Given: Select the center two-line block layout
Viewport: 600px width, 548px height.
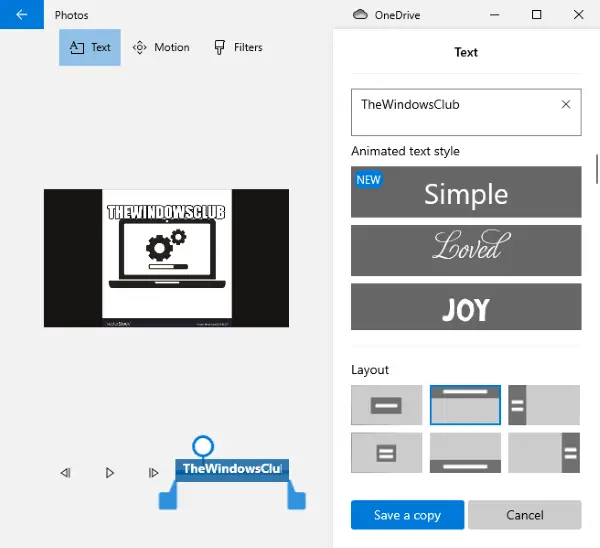Looking at the screenshot, I should 386,453.
